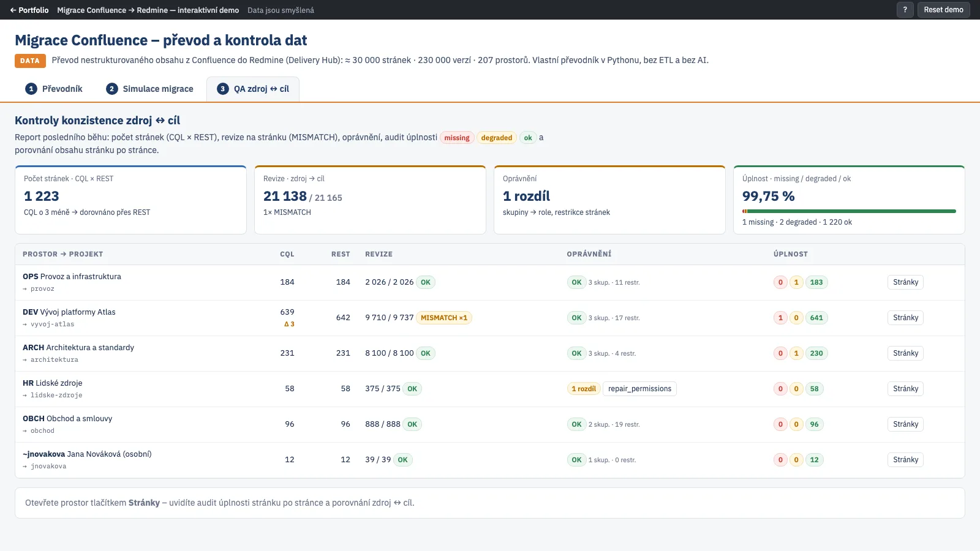980x551 pixels.
Task: Go back to Portfolio
Action: coord(29,10)
